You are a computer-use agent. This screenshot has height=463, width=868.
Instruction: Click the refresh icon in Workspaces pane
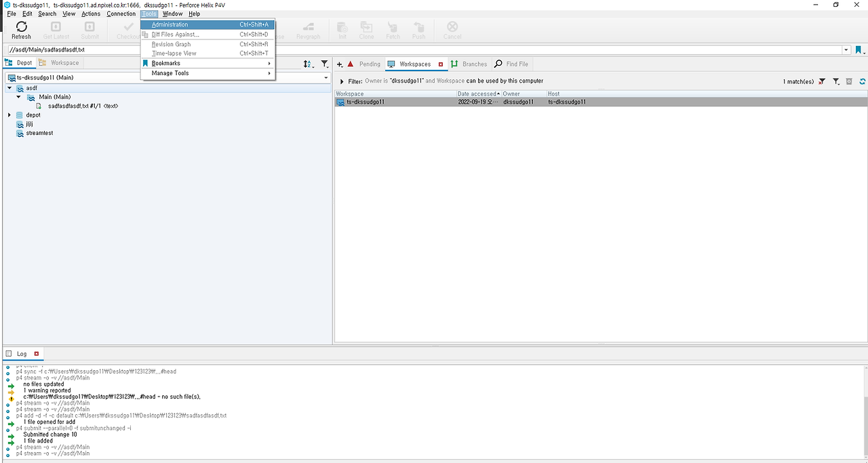[x=863, y=81]
